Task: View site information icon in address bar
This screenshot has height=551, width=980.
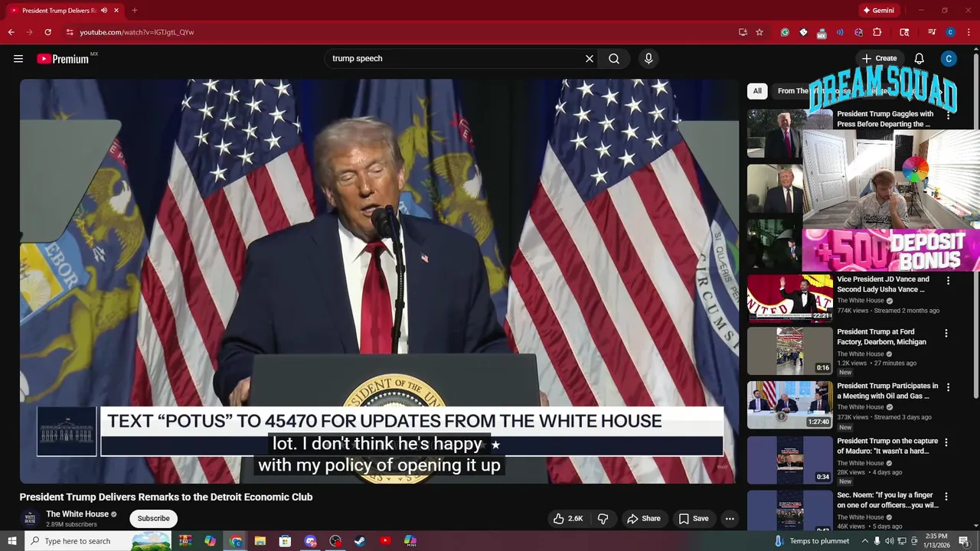Action: pos(70,32)
